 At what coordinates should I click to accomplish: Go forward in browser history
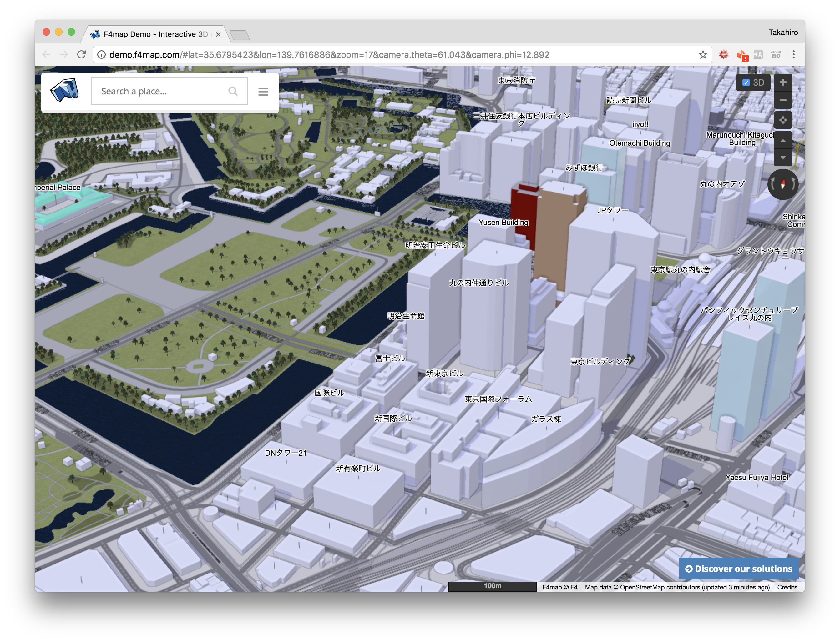coord(64,55)
